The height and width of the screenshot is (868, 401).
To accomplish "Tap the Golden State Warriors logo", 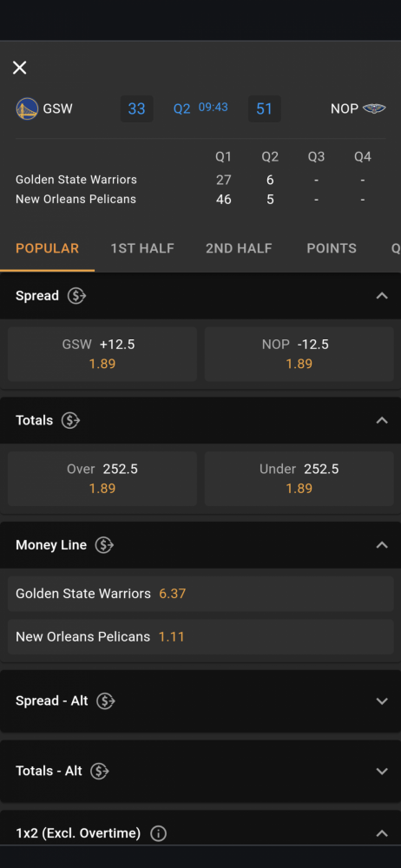I will (x=27, y=109).
